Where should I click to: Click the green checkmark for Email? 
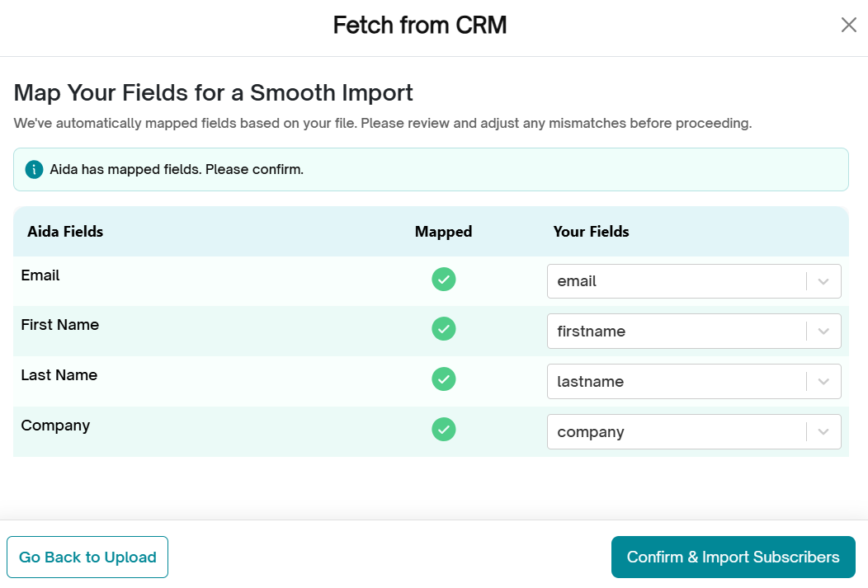coord(444,280)
